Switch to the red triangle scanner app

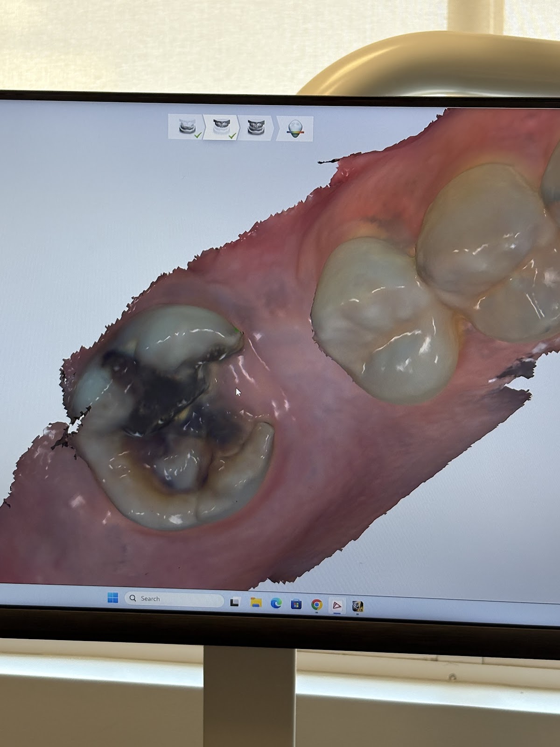pyautogui.click(x=337, y=606)
